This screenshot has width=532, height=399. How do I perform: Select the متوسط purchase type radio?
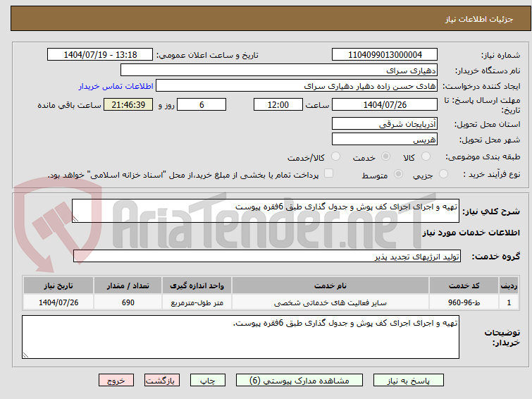click(x=398, y=174)
